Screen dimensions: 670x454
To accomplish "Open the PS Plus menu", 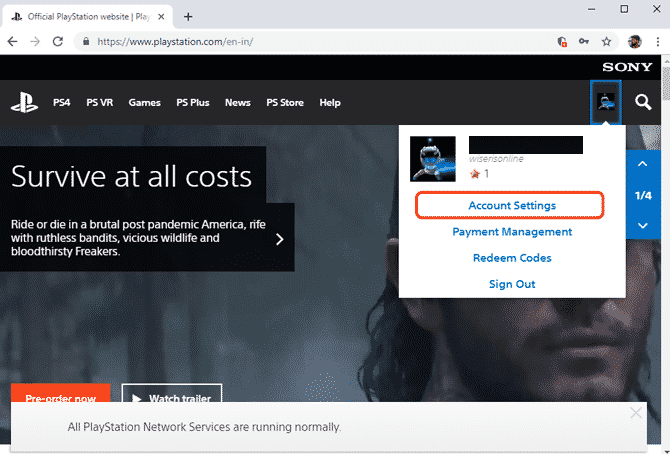I will (193, 103).
